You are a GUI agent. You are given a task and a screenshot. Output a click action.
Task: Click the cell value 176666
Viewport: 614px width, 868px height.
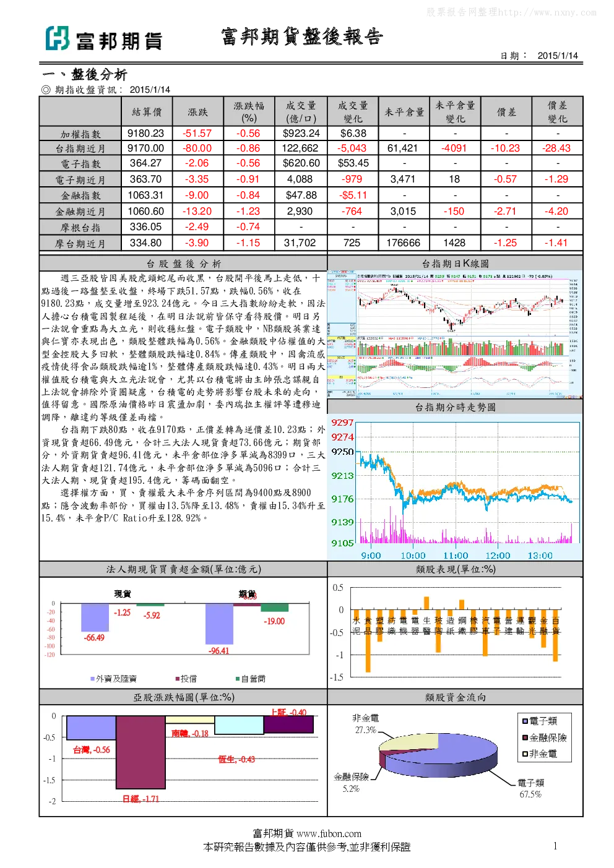click(x=403, y=243)
